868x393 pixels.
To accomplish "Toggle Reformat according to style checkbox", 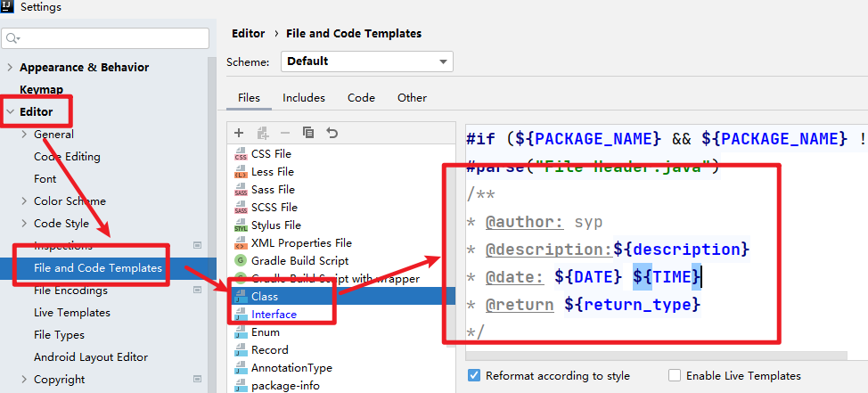I will 474,375.
